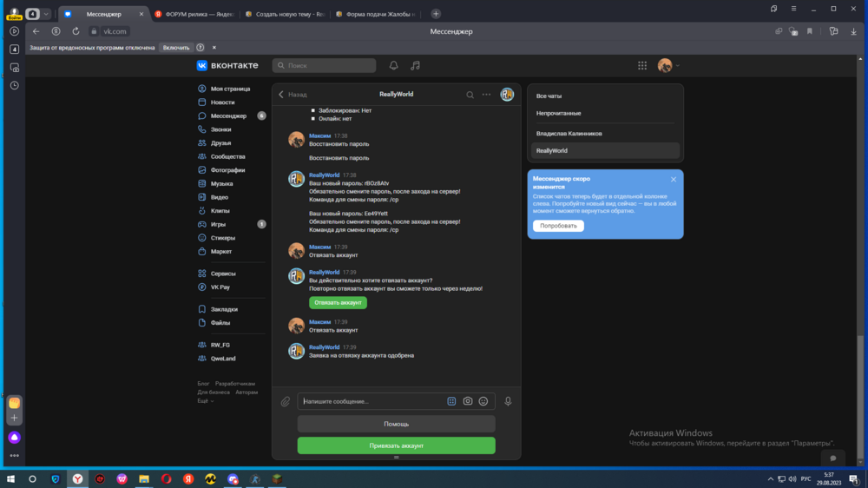
Task: Open the VK services grid icon
Action: [x=642, y=65]
